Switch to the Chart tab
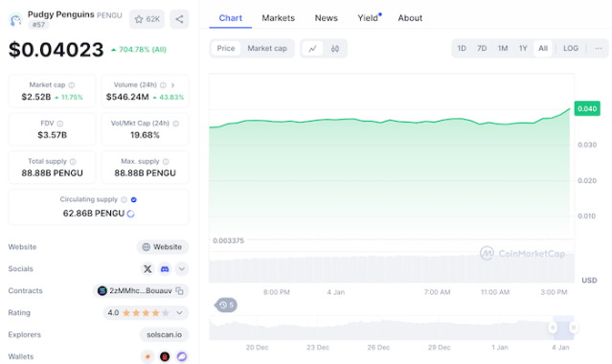This screenshot has height=364, width=612. pyautogui.click(x=230, y=18)
